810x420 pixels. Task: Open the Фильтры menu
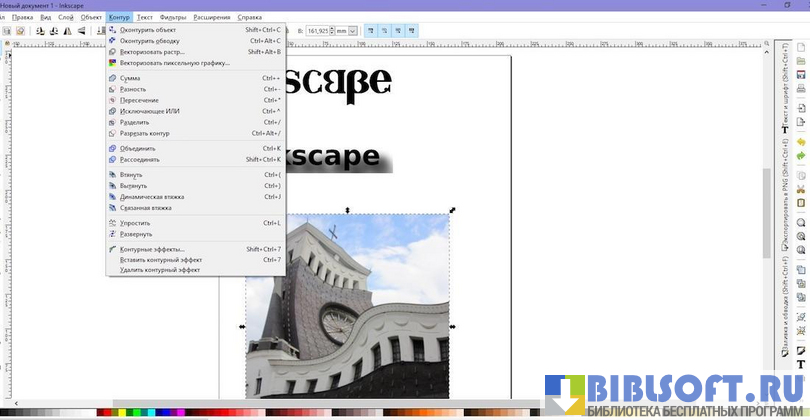click(x=173, y=18)
